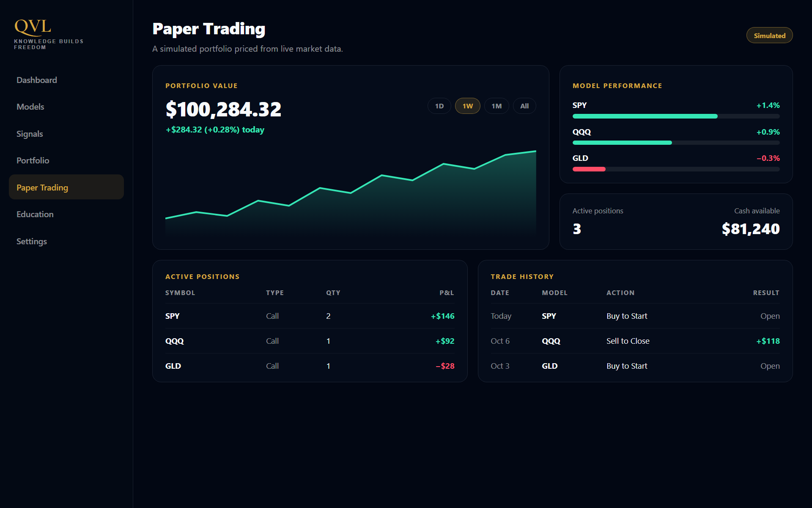Click Oct 6 trade date

click(500, 341)
